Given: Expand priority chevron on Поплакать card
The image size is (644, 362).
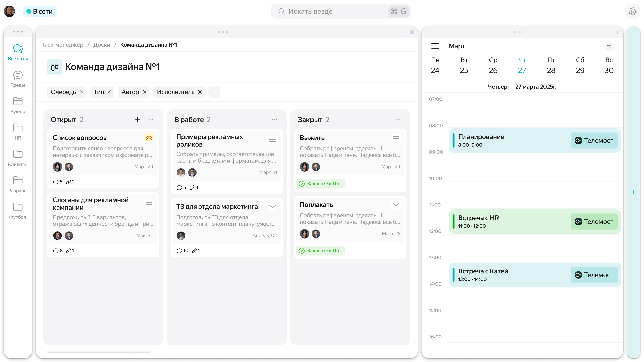Looking at the screenshot, I should 396,204.
